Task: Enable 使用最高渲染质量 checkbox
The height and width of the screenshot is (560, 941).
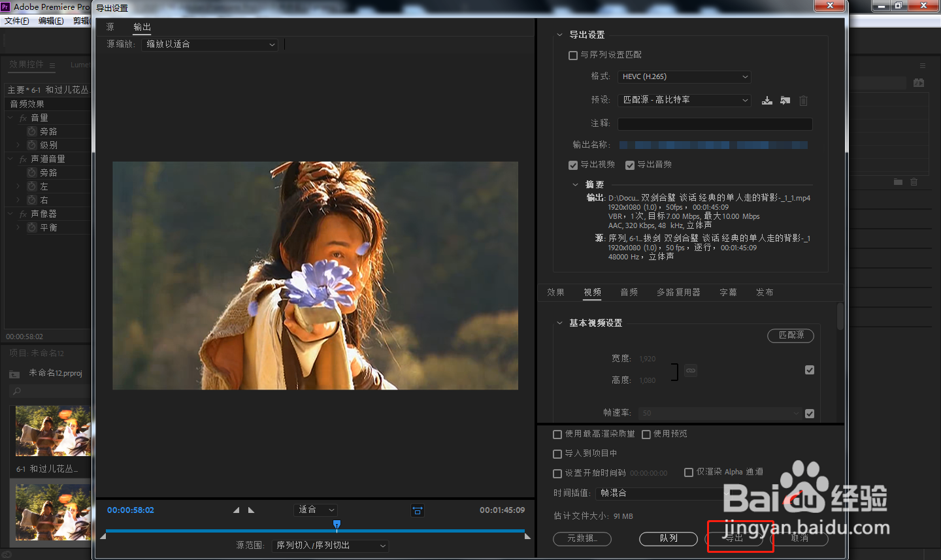Action: (557, 435)
